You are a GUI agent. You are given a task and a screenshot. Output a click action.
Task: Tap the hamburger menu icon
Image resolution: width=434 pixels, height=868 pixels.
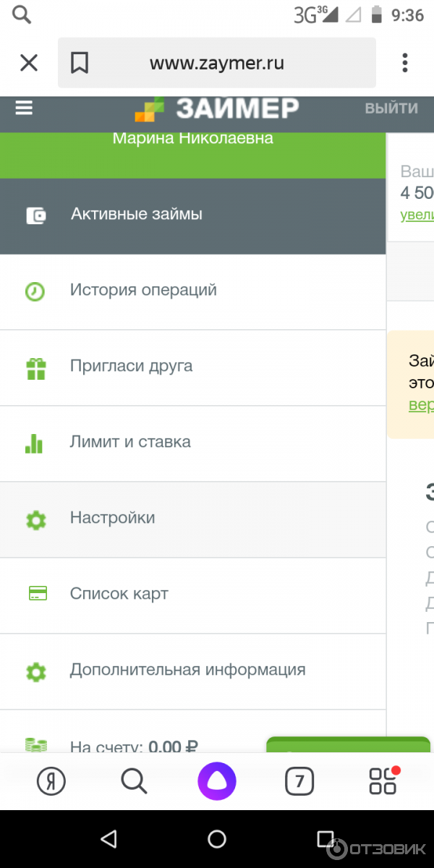25,108
